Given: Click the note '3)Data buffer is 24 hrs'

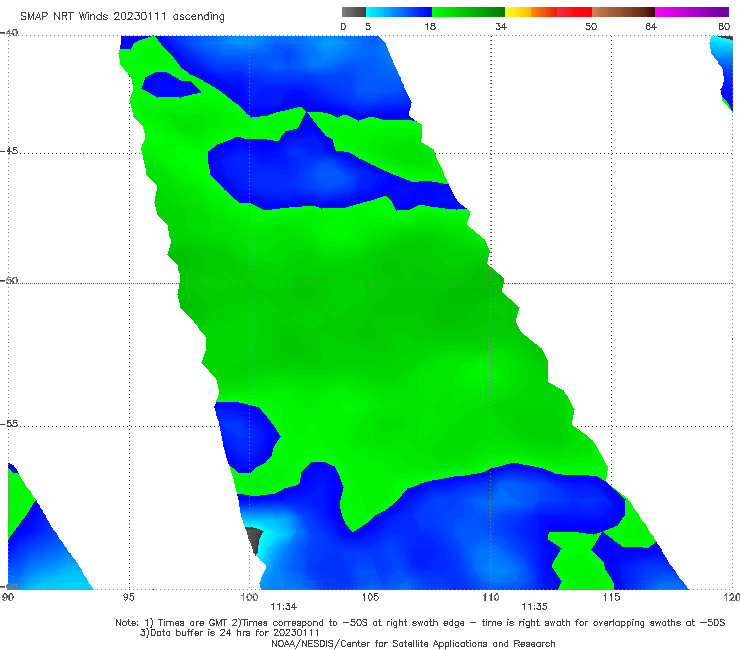Looking at the screenshot, I should tap(230, 633).
